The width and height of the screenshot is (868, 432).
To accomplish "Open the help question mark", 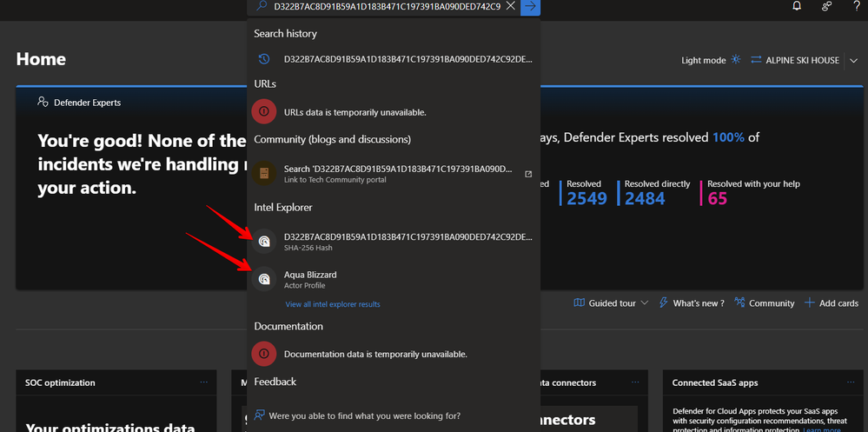I will click(856, 6).
